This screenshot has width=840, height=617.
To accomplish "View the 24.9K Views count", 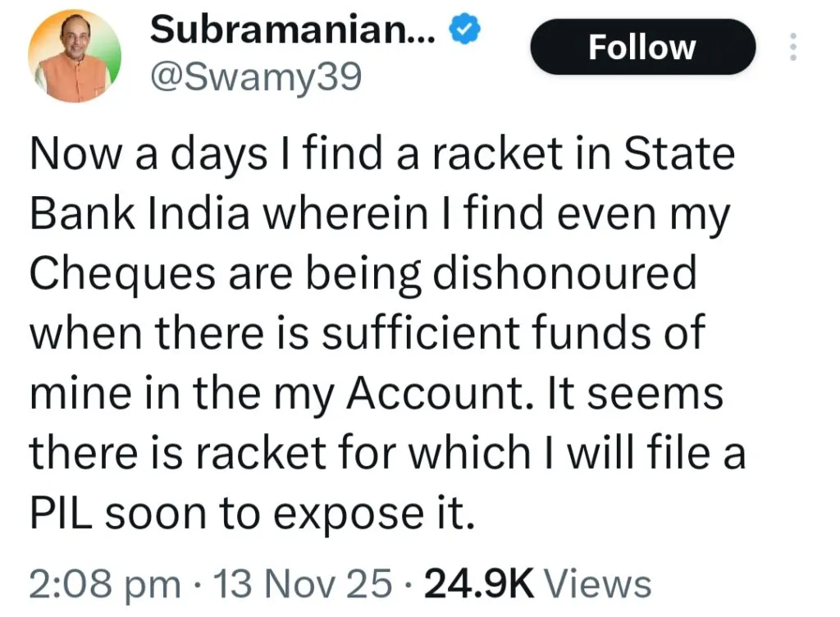I will click(x=479, y=584).
